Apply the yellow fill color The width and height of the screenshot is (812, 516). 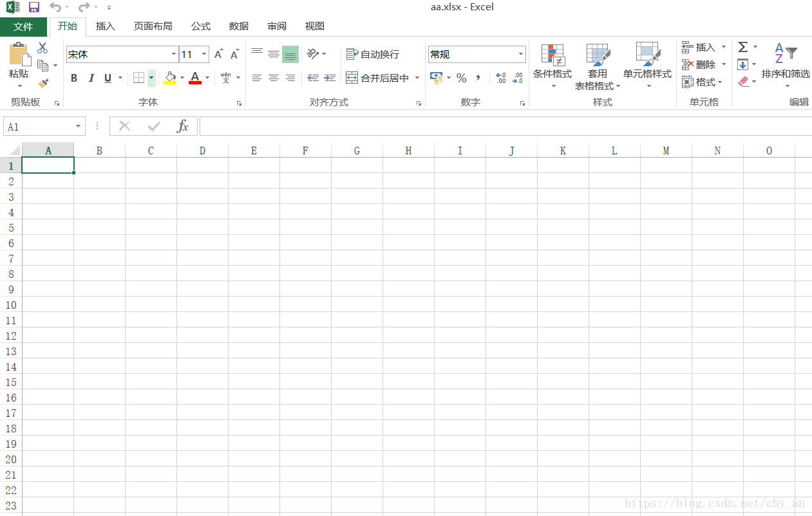pyautogui.click(x=170, y=78)
